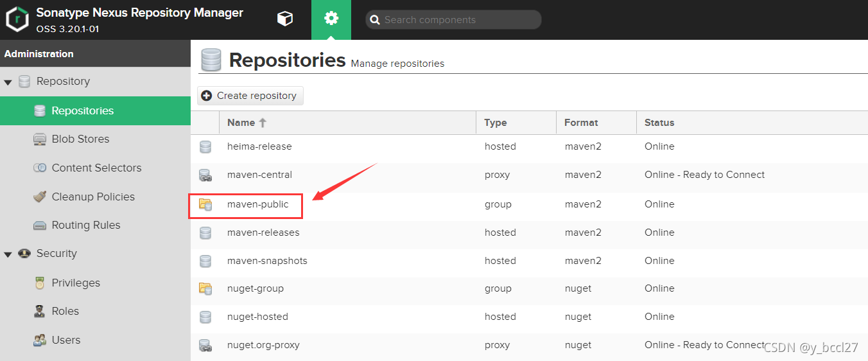Click the group type cell of maven-public

click(x=498, y=204)
